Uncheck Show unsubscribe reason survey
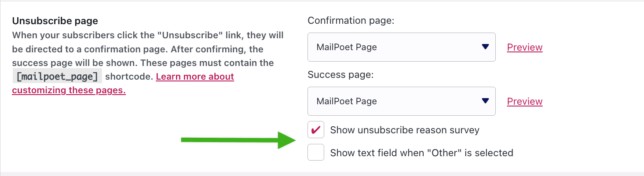The width and height of the screenshot is (644, 176). coord(316,130)
